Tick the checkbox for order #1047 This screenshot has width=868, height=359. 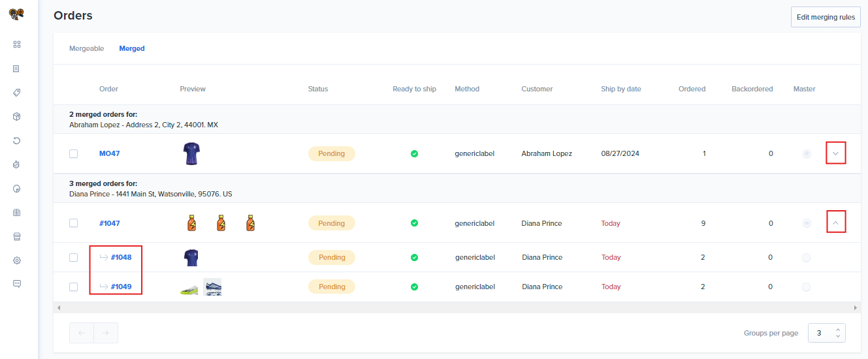coord(74,223)
